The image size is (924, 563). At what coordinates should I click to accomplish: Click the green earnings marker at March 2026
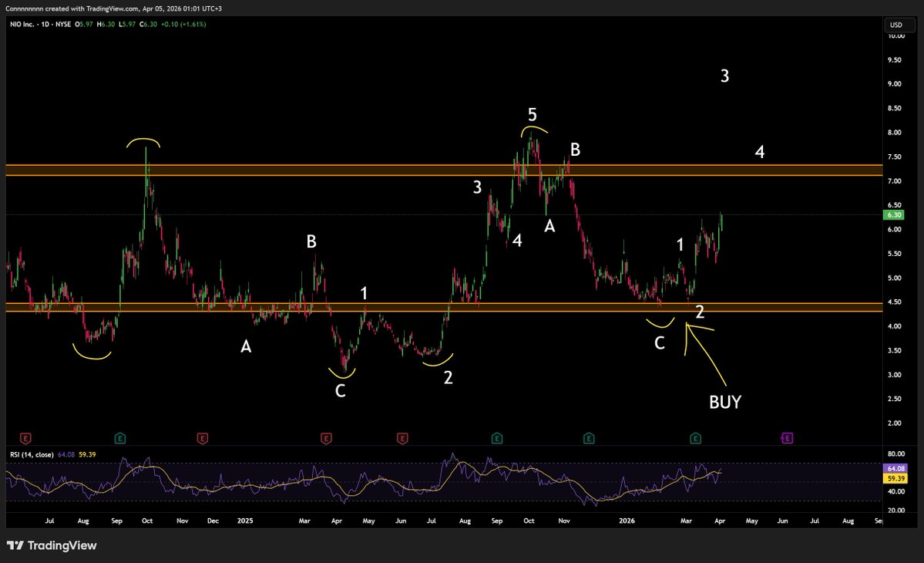695,438
